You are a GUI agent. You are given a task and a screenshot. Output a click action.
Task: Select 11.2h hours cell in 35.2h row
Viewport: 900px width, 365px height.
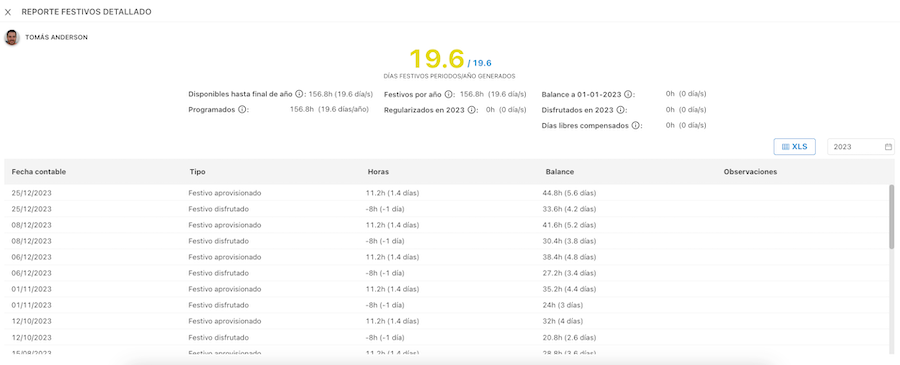tap(392, 289)
